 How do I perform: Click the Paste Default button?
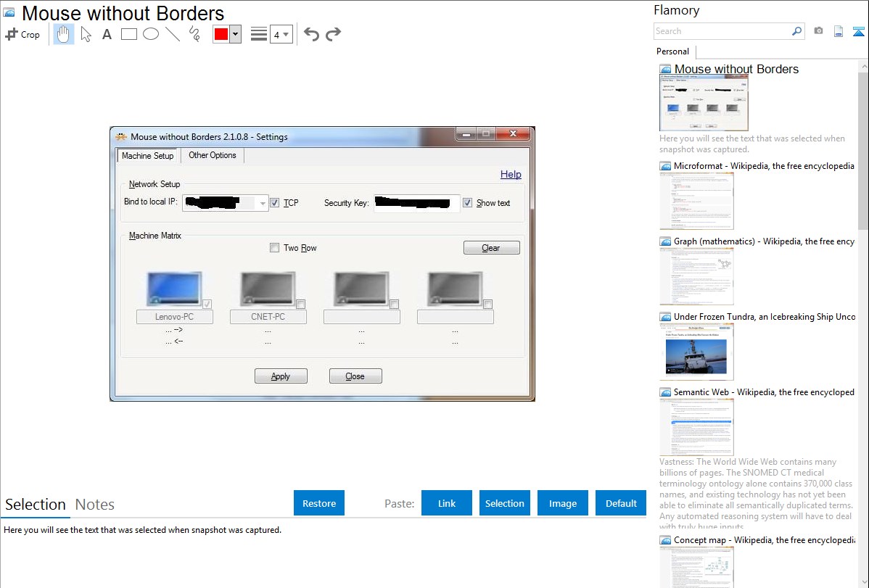[x=621, y=503]
